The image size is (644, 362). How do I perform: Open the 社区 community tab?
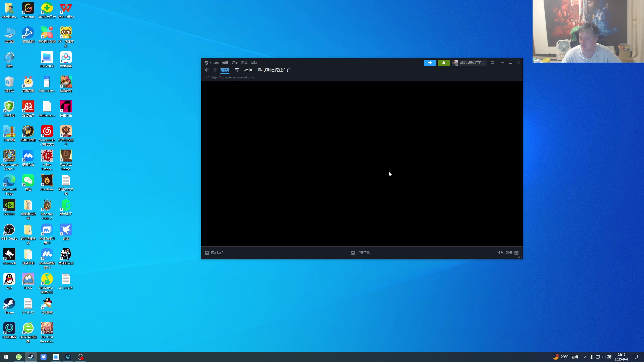tap(248, 70)
